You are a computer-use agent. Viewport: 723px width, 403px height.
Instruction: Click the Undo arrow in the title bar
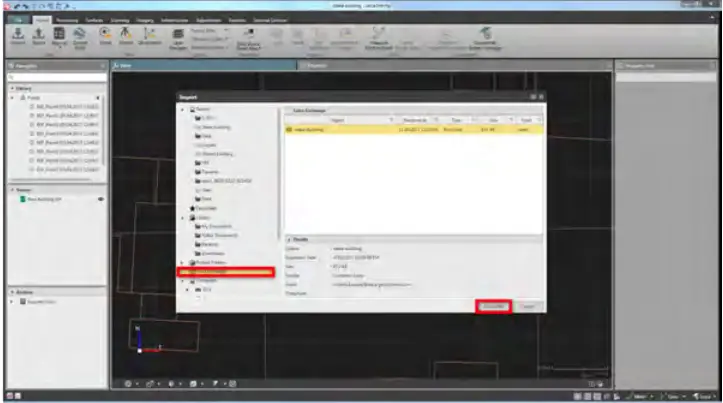coord(17,6)
